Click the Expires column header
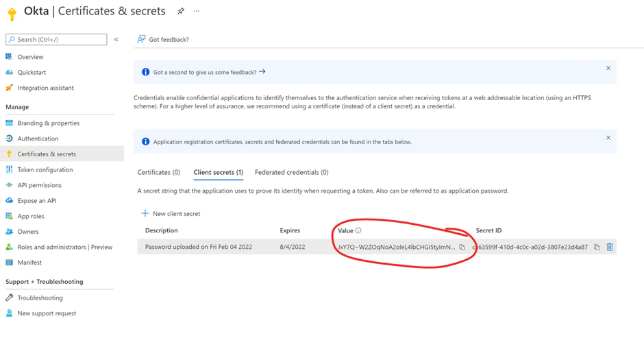 (x=290, y=230)
